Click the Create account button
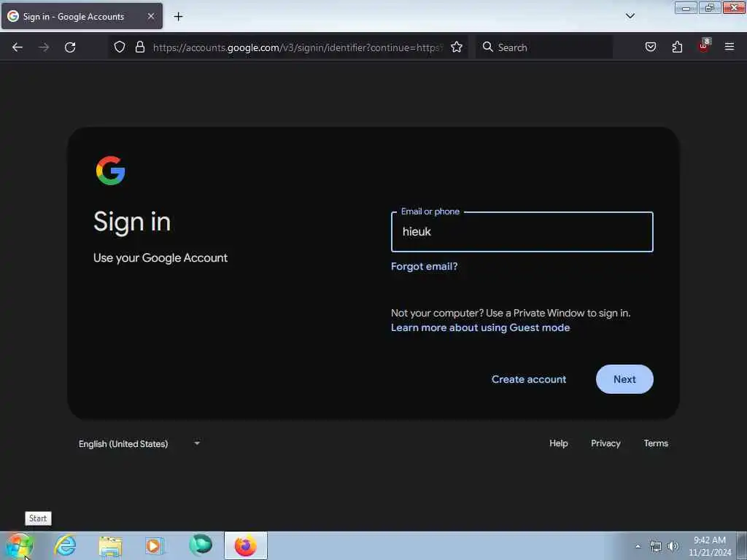Viewport: 747px width, 560px height. click(529, 379)
